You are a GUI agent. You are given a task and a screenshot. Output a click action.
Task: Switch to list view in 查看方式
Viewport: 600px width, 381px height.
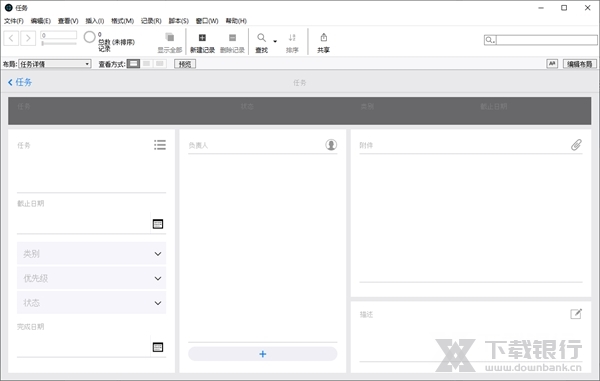point(147,64)
